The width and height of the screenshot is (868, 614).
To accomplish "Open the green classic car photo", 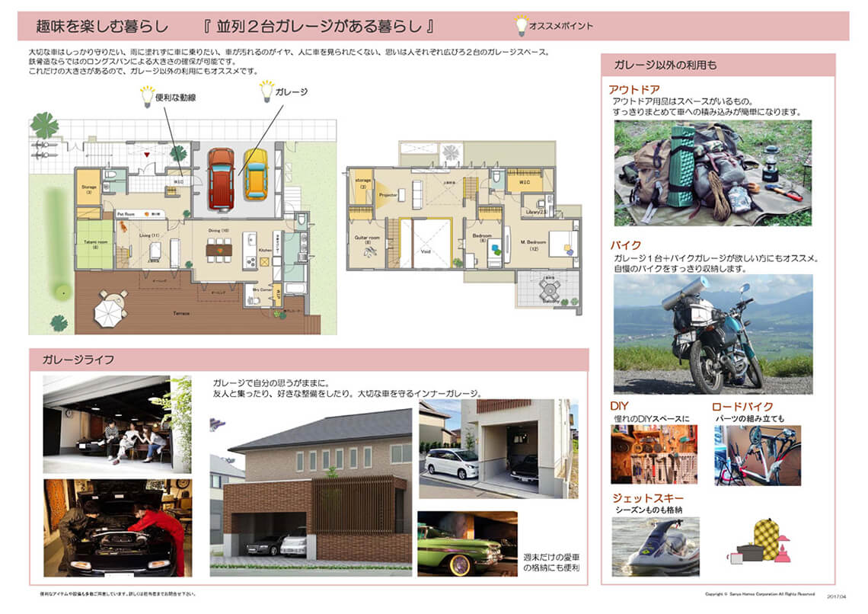I will click(x=467, y=542).
